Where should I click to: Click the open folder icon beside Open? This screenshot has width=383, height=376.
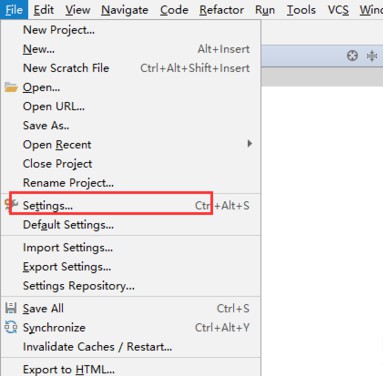pos(11,87)
